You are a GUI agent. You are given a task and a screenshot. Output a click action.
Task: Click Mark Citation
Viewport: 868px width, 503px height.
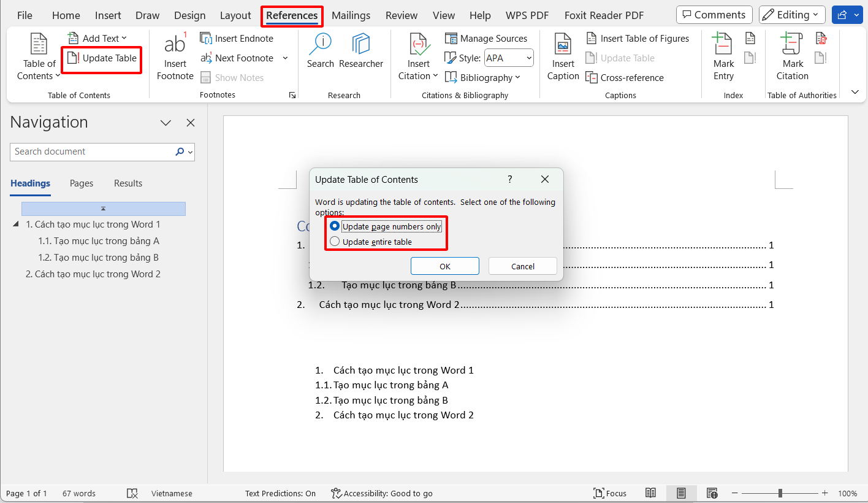point(792,57)
